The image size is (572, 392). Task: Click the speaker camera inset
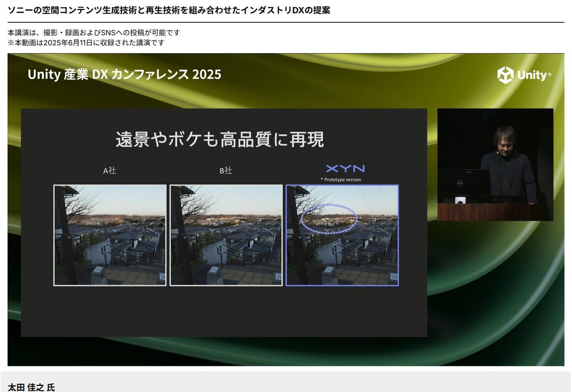(x=495, y=164)
